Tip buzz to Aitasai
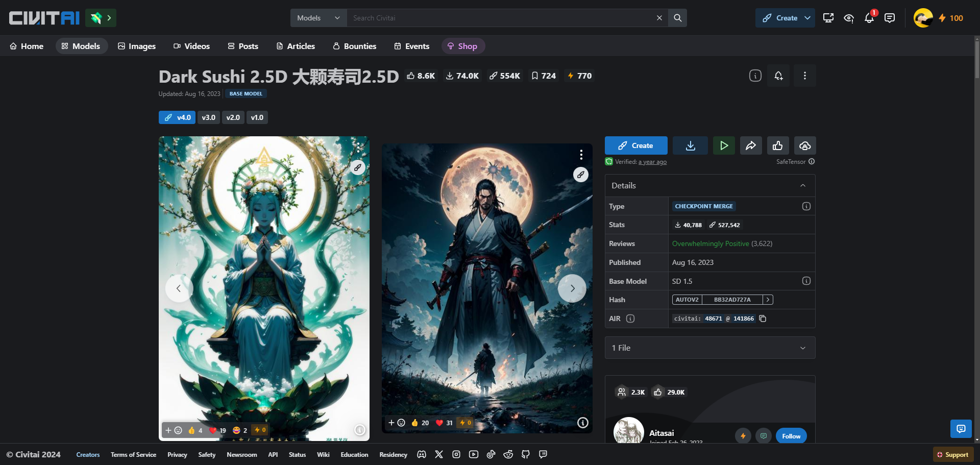980x465 pixels. click(x=743, y=436)
